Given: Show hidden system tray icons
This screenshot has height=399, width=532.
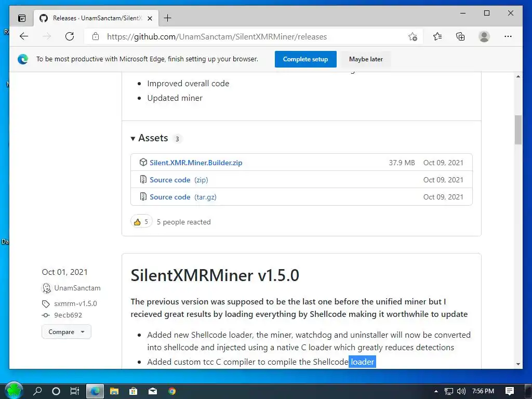Looking at the screenshot, I should point(436,391).
